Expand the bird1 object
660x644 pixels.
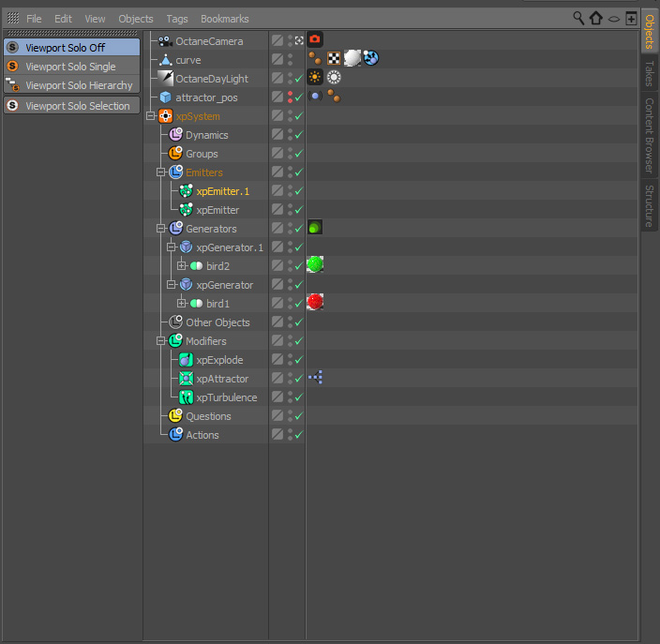182,303
